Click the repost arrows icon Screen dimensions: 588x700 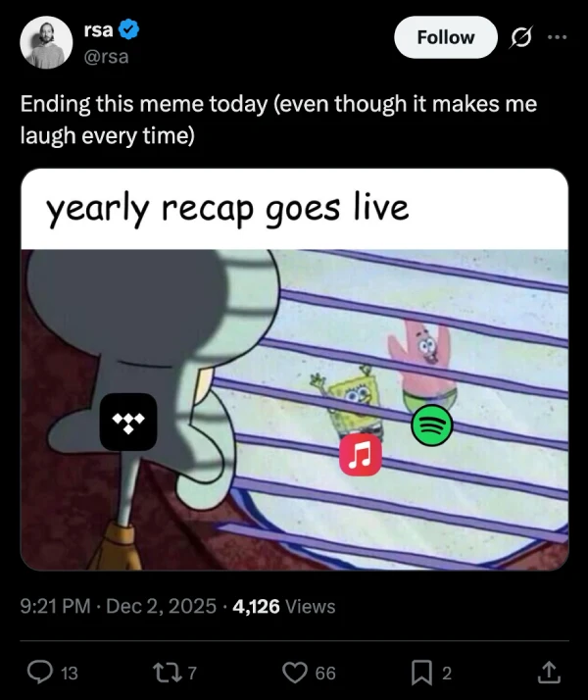click(167, 673)
